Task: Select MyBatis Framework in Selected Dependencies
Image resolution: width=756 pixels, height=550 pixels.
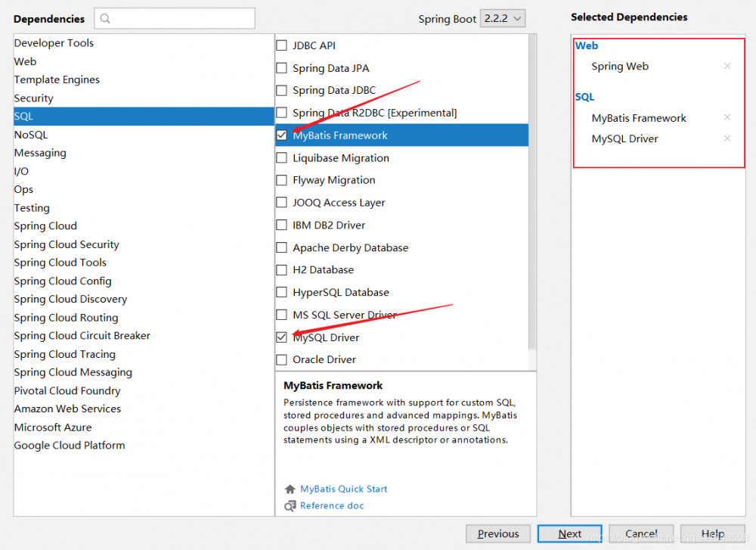Action: click(x=639, y=118)
